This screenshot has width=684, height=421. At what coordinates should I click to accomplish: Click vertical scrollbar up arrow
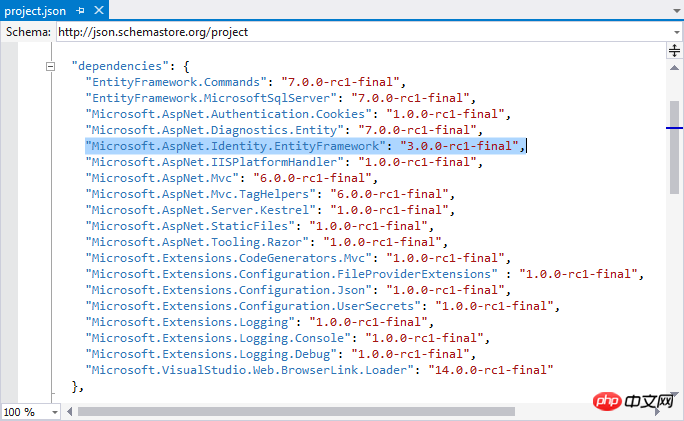(674, 68)
